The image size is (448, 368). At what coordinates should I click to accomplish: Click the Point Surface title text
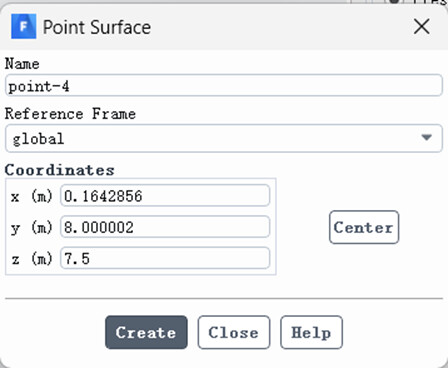pos(97,27)
